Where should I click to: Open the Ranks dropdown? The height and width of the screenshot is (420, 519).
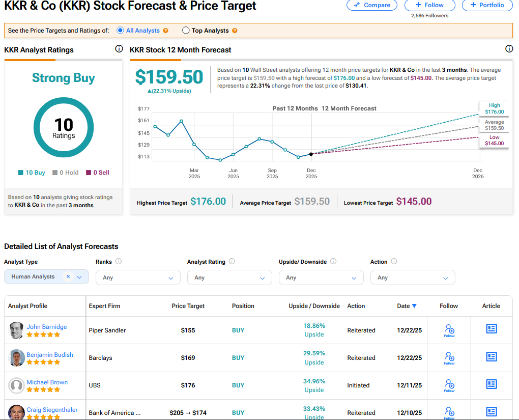(x=138, y=277)
